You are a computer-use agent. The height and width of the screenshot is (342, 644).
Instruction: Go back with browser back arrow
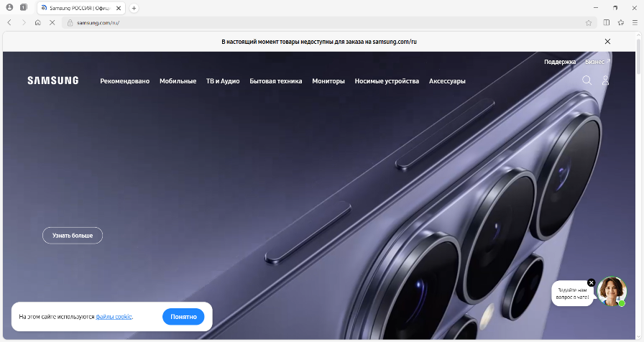click(x=9, y=22)
